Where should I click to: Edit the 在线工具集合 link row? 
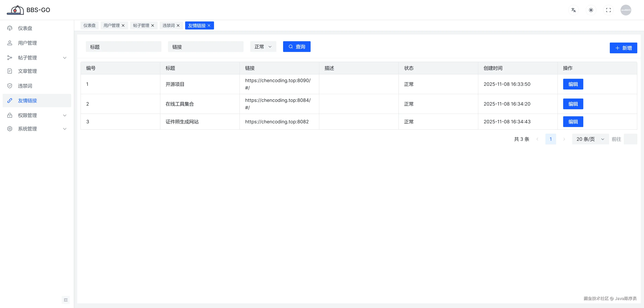click(x=573, y=104)
